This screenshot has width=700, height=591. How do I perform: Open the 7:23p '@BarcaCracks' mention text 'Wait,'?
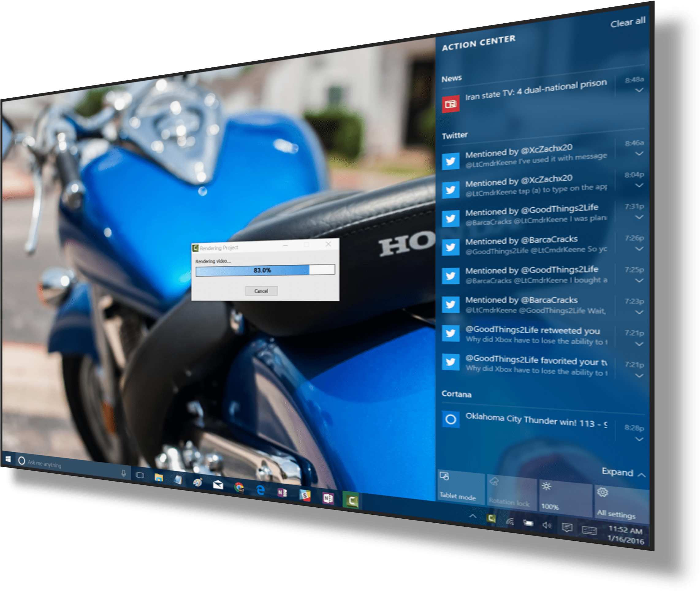[535, 310]
